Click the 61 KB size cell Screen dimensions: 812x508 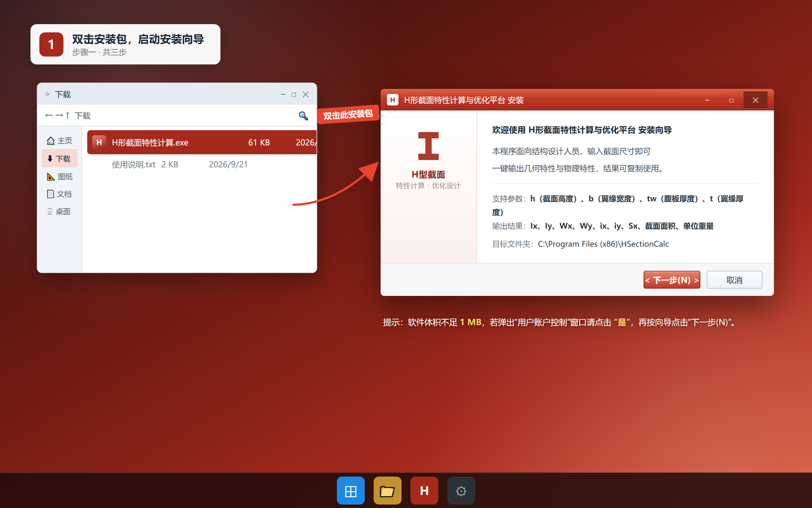[x=259, y=143]
